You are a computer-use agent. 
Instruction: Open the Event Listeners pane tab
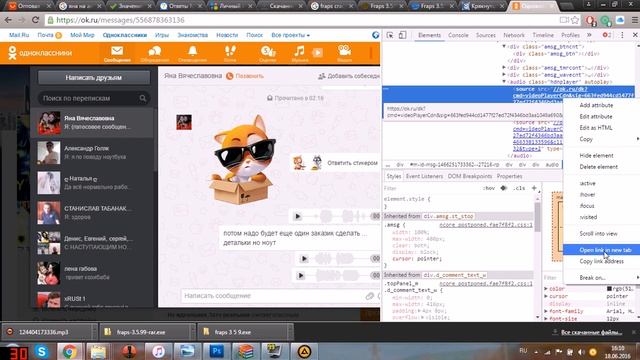(x=424, y=176)
